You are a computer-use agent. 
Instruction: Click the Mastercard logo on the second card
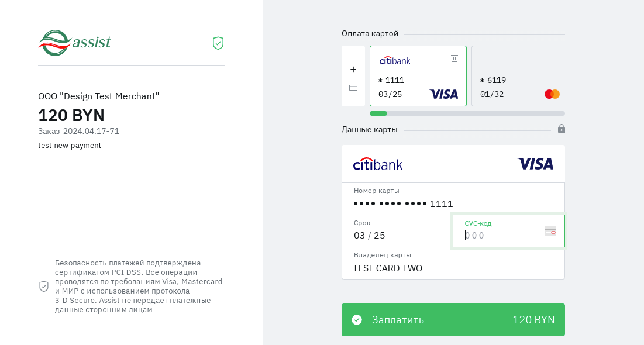pyautogui.click(x=552, y=94)
